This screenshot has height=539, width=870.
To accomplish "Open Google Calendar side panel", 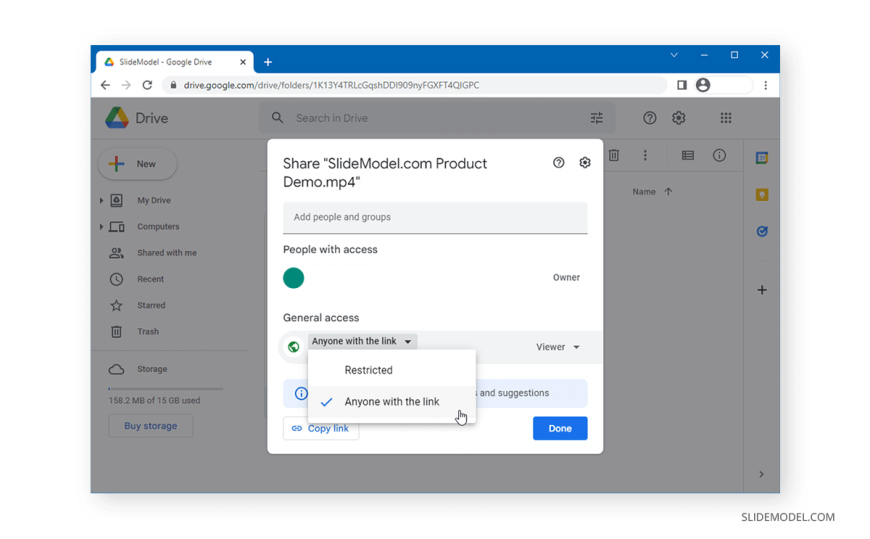I will click(762, 158).
